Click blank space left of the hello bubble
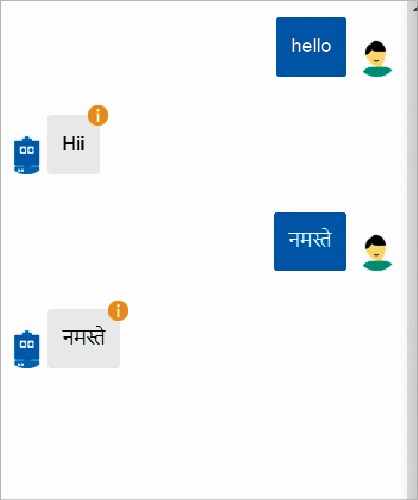The height and width of the screenshot is (500, 418). pyautogui.click(x=138, y=47)
